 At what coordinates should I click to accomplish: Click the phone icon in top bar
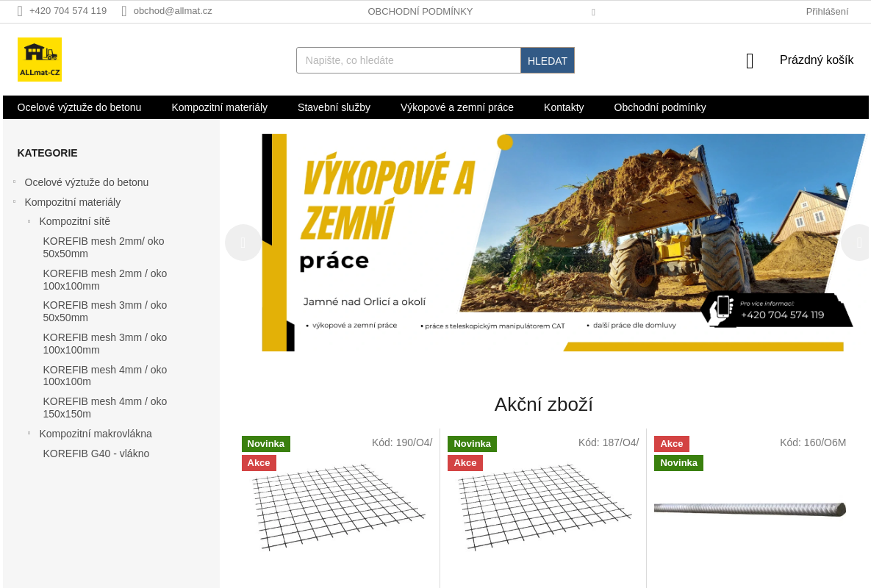(20, 11)
